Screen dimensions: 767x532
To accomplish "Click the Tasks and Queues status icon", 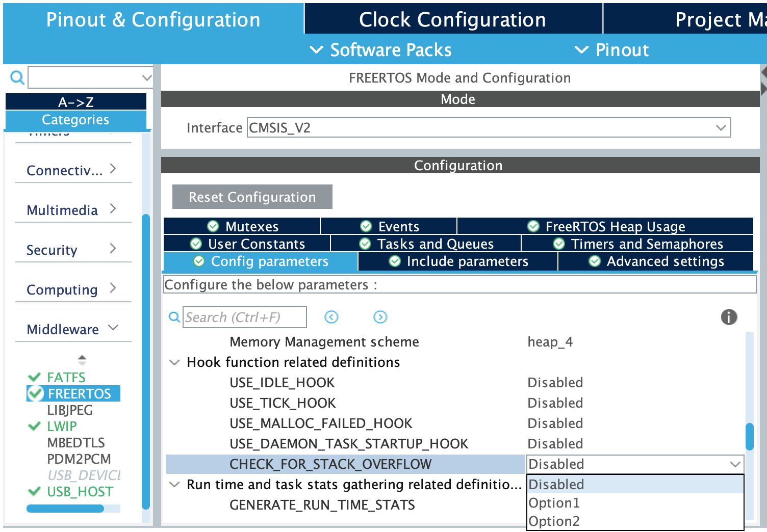I will tap(365, 244).
